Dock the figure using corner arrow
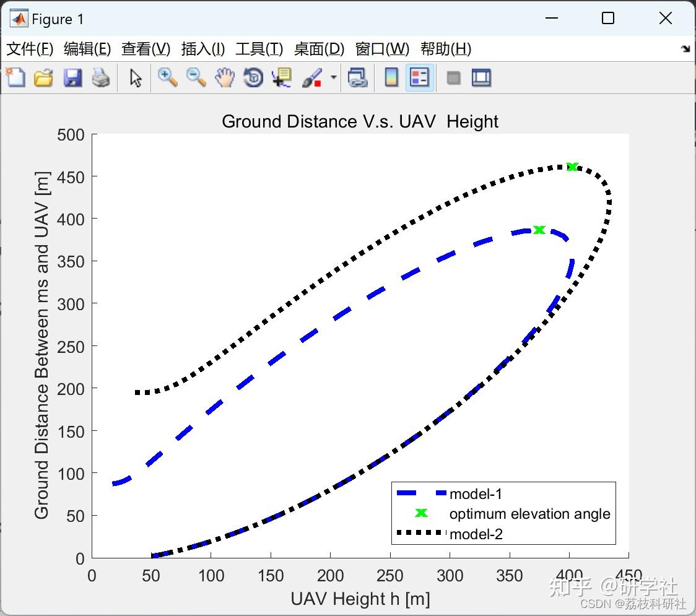Viewport: 696px width, 616px height. [x=685, y=48]
